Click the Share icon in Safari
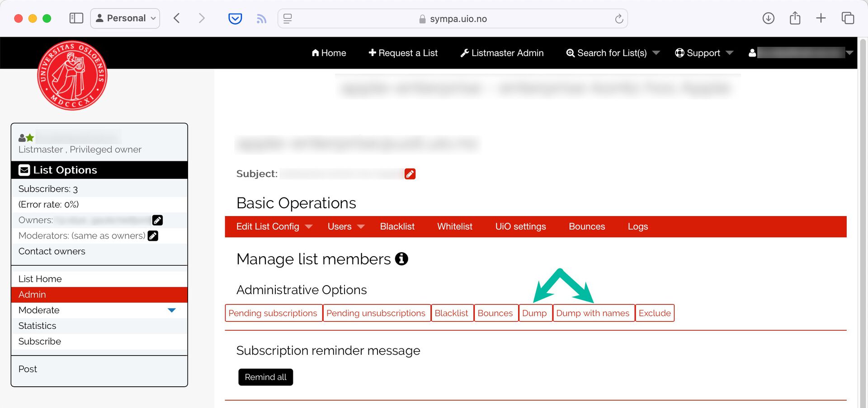This screenshot has width=868, height=408. click(795, 18)
